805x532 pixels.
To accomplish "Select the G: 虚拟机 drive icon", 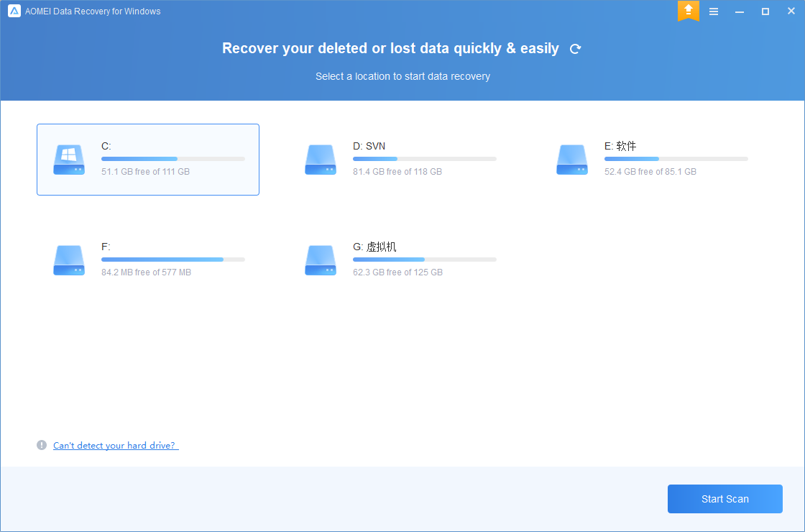I will [321, 260].
